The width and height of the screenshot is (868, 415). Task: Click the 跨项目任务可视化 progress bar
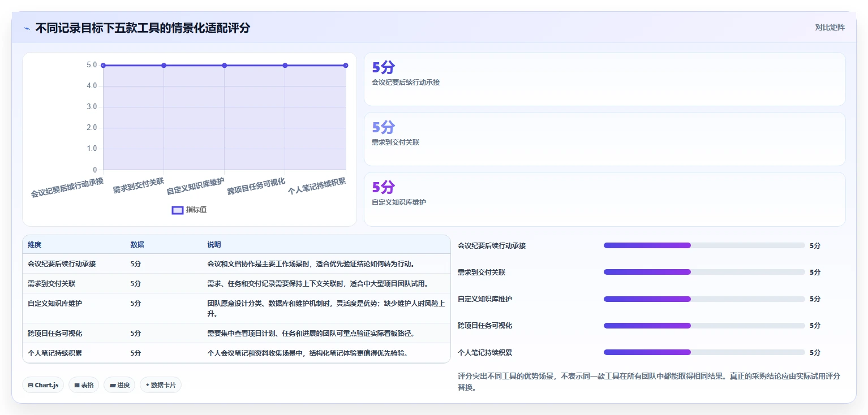click(x=704, y=326)
